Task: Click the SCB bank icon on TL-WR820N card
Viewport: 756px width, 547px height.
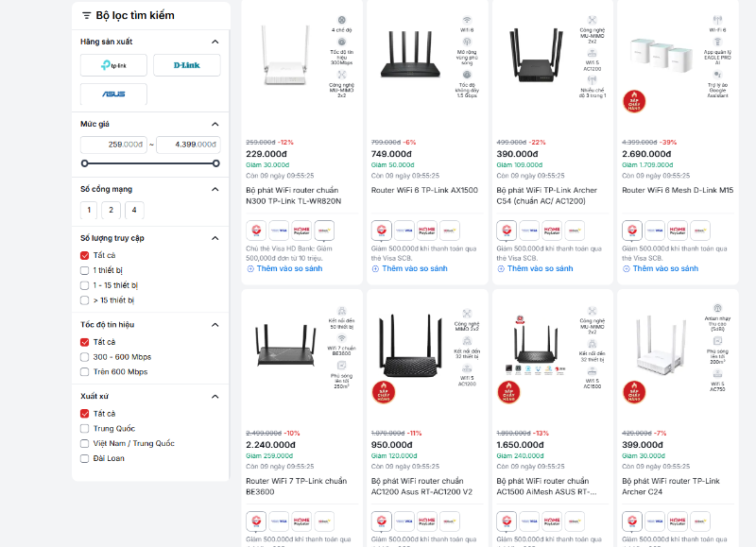Action: pyautogui.click(x=256, y=230)
